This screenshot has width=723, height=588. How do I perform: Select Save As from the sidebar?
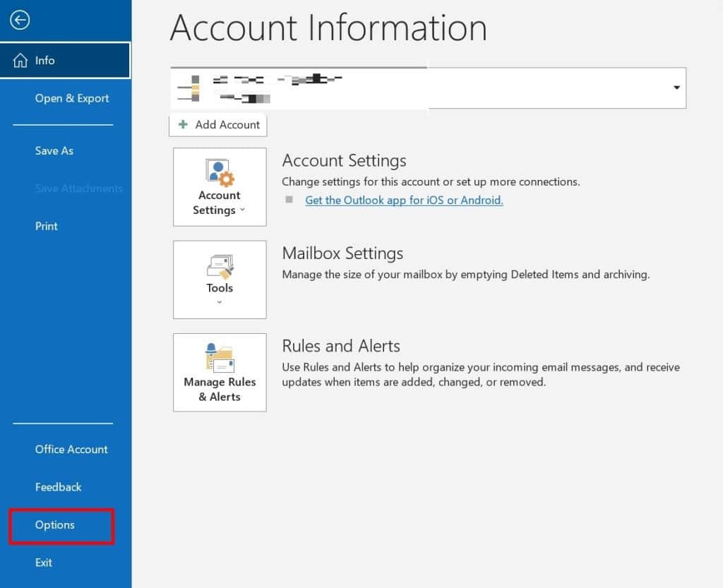click(x=54, y=150)
